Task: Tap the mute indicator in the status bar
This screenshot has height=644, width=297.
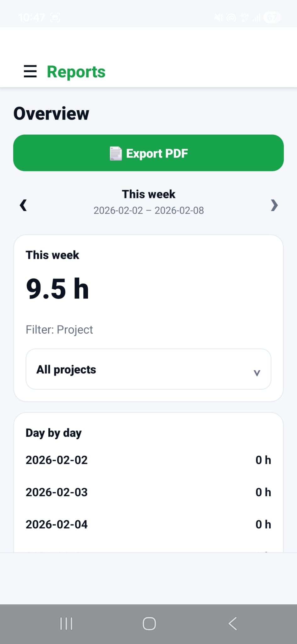Action: pos(218,17)
